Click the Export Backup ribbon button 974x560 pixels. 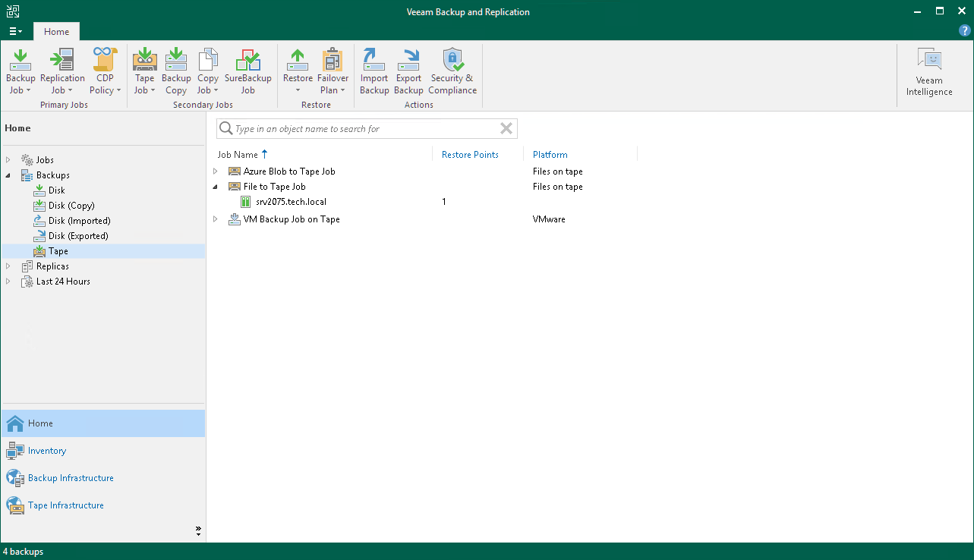click(409, 71)
